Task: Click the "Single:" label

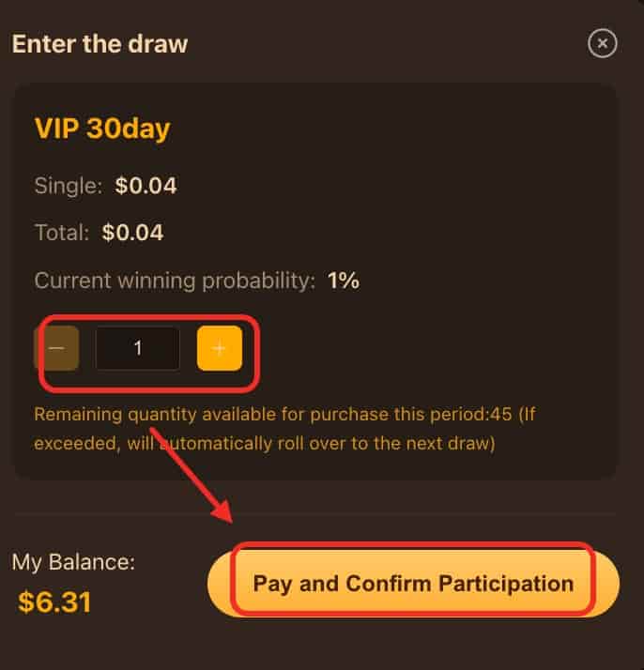Action: 68,186
